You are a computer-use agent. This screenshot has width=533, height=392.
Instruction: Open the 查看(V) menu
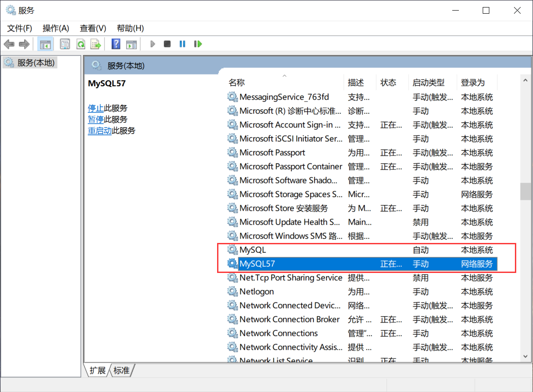pyautogui.click(x=92, y=28)
